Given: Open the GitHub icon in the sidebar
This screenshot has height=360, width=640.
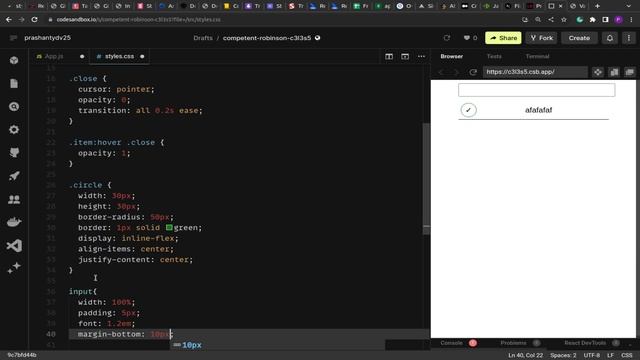Looking at the screenshot, I should 14,153.
